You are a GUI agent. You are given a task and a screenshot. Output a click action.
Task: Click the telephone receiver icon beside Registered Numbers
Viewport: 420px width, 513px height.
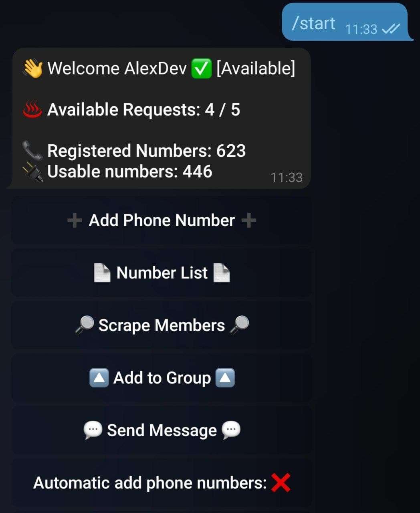pyautogui.click(x=32, y=151)
